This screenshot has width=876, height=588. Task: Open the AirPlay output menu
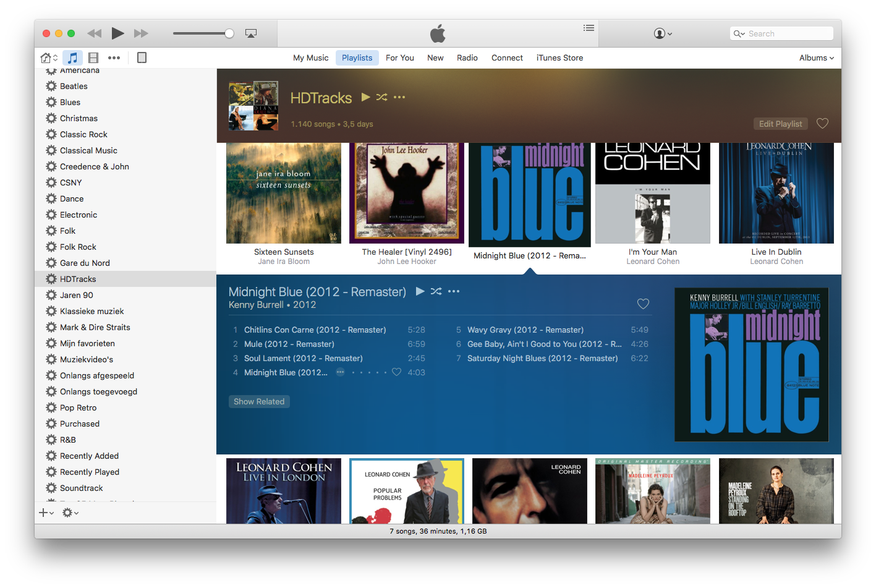[x=251, y=33]
